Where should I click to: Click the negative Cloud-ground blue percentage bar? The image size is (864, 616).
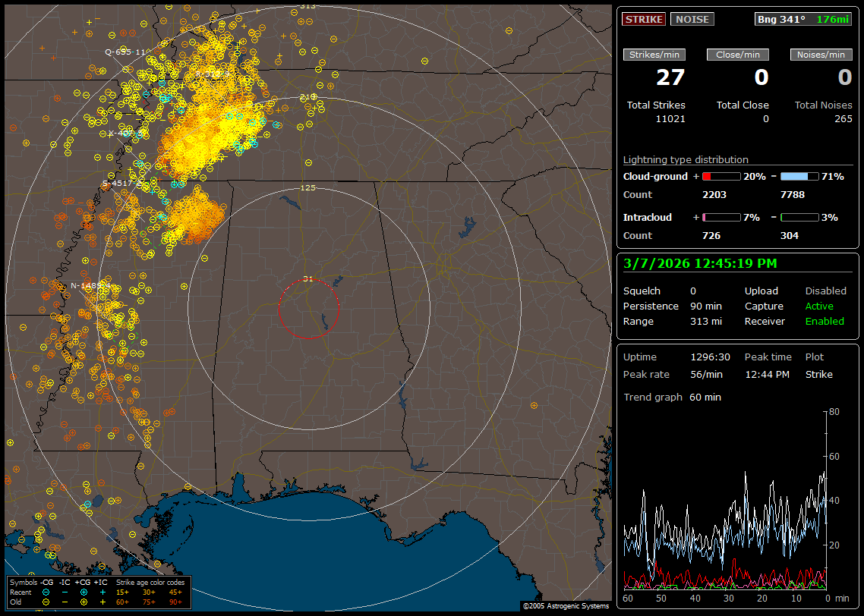click(799, 177)
